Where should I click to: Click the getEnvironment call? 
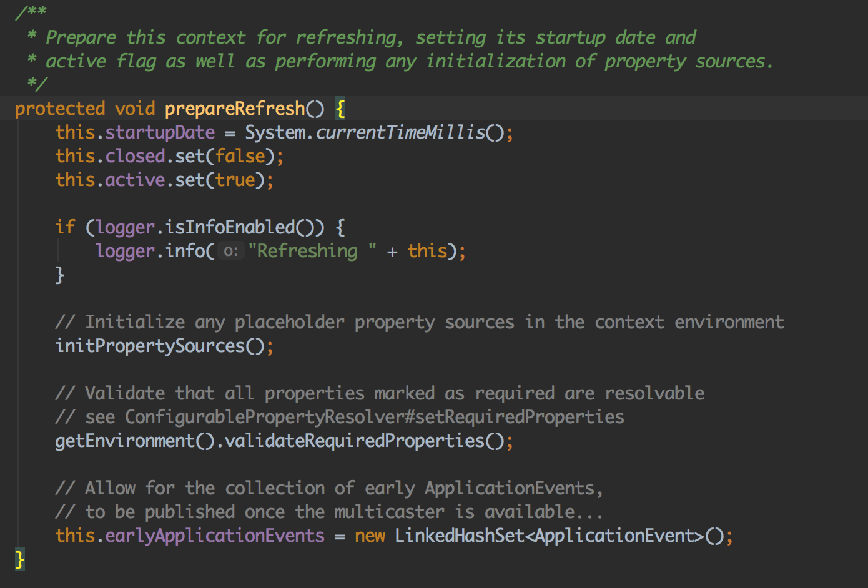125,441
